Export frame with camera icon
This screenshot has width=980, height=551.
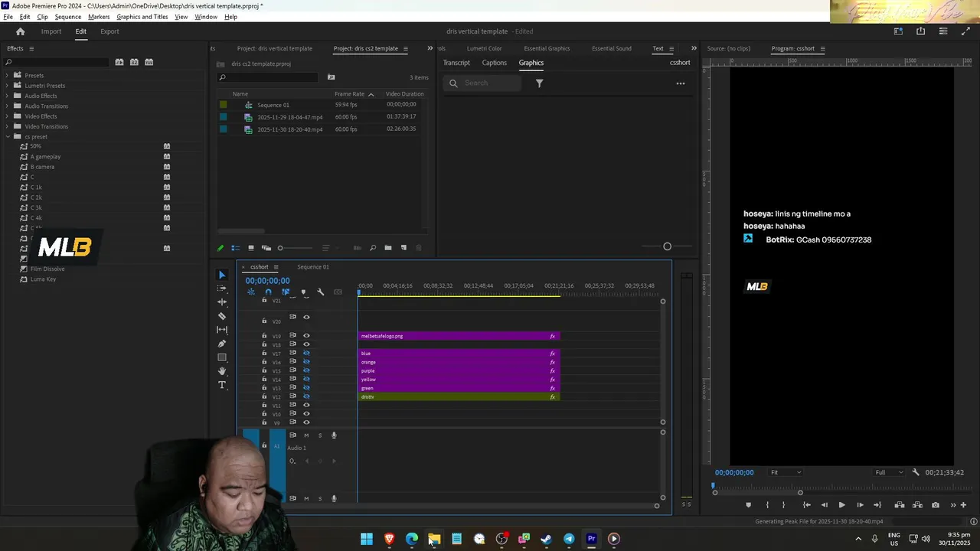[936, 505]
